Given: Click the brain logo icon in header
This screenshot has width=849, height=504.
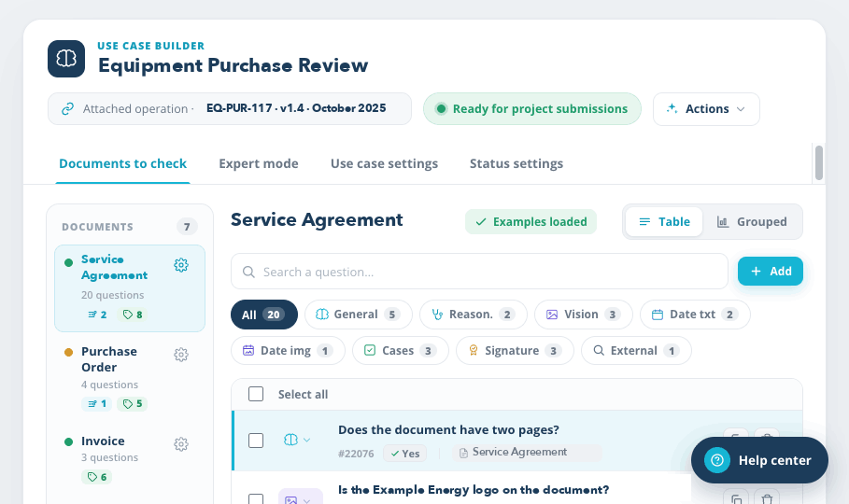Looking at the screenshot, I should pos(66,59).
